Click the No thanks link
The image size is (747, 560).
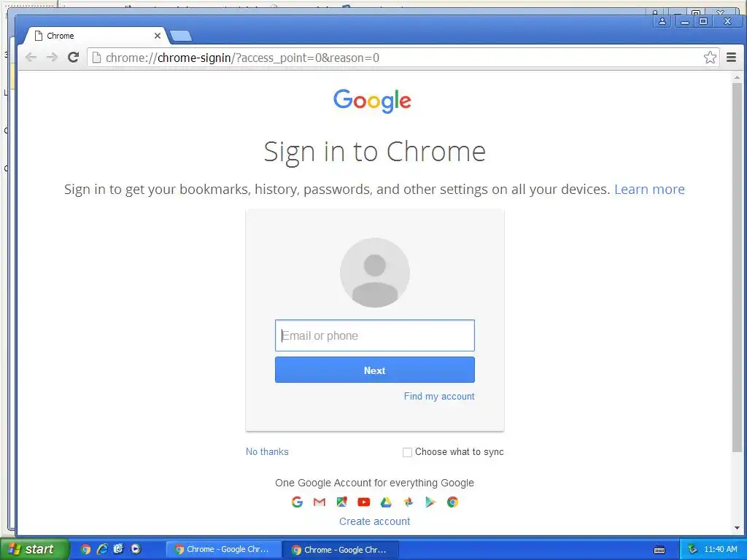point(267,452)
